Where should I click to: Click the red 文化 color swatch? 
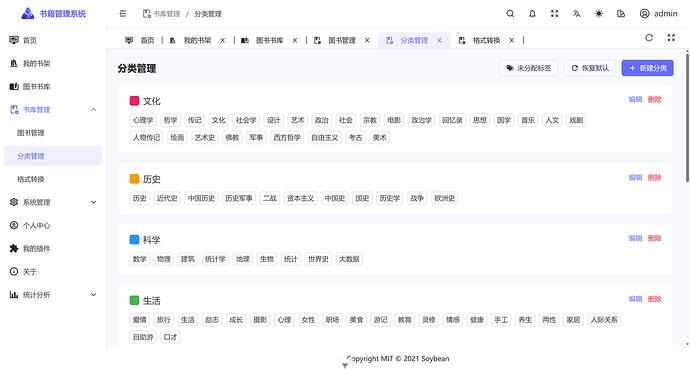(134, 101)
